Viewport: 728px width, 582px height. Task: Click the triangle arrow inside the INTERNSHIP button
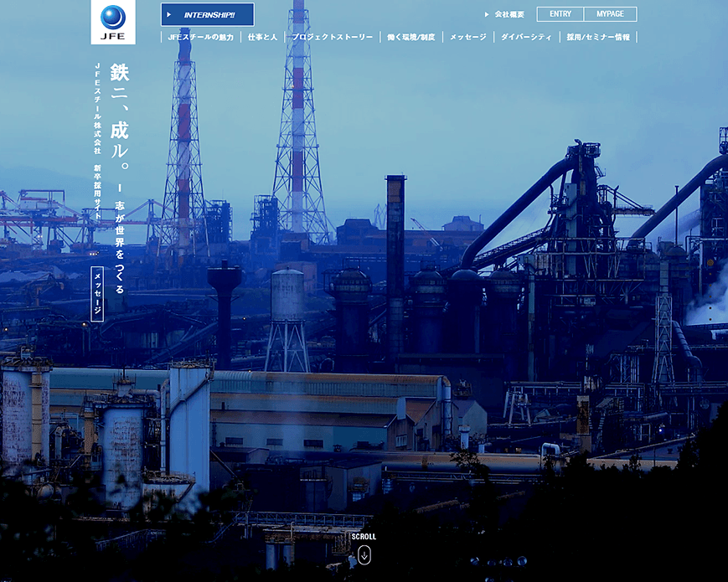point(170,15)
